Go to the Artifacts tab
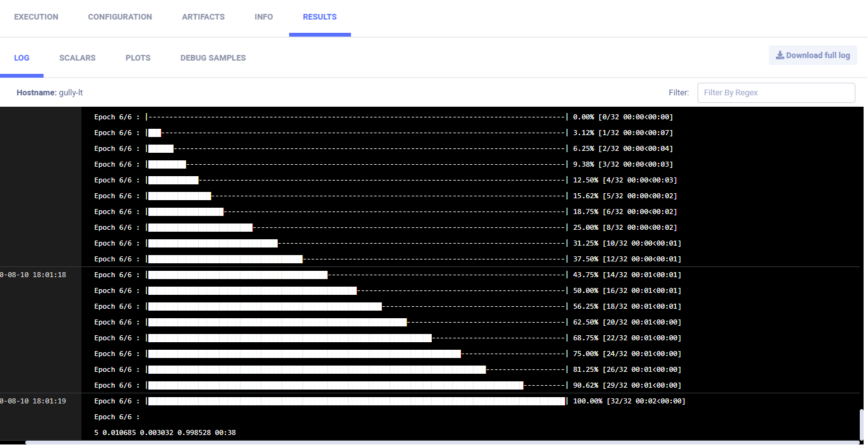Image resolution: width=868 pixels, height=447 pixels. [203, 17]
